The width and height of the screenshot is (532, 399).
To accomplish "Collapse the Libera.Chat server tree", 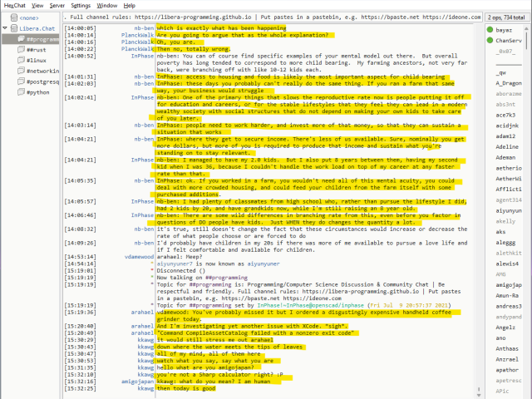I will click(x=5, y=28).
